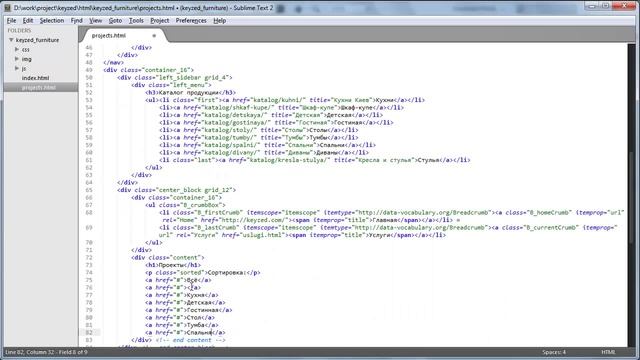
Task: Open the Tools menu
Action: click(x=136, y=20)
